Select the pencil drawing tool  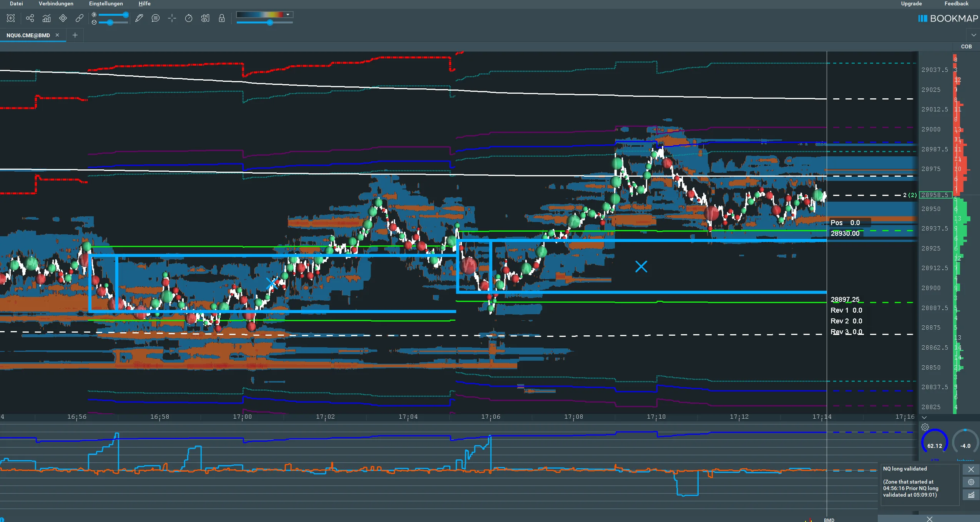click(139, 18)
